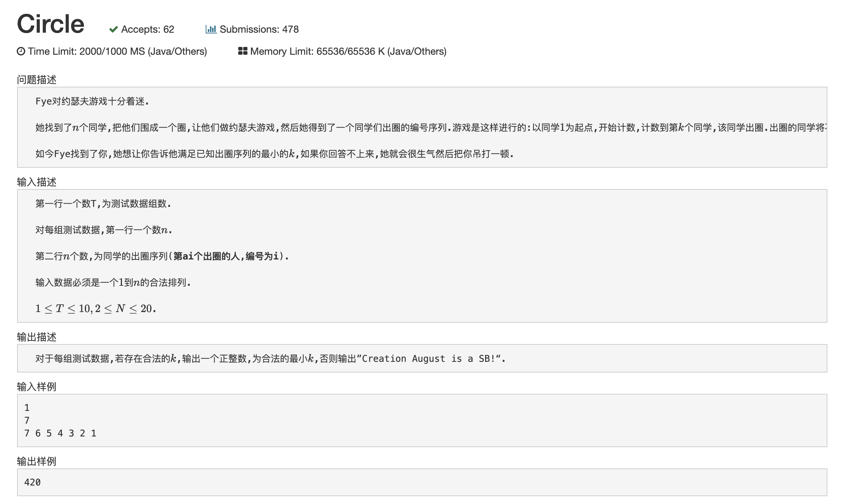
Task: Click the first line Fye对约瑟夫游戏十分着迷
Action: 92,102
